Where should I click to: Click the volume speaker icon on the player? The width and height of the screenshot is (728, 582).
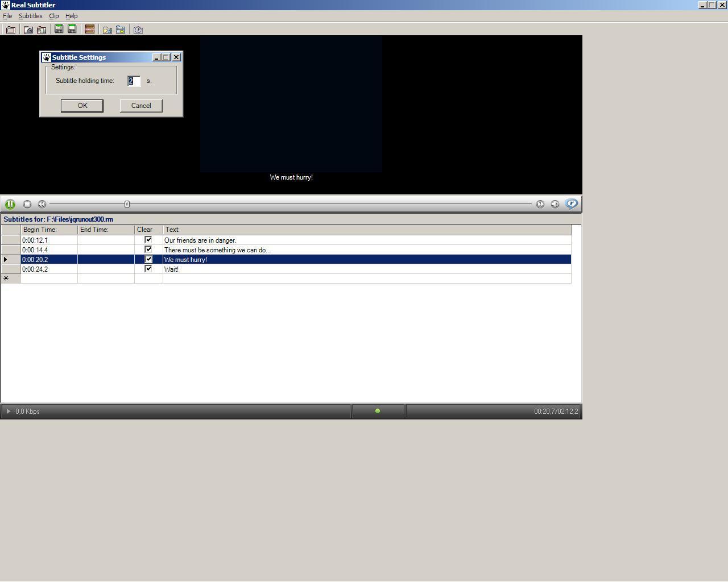(x=555, y=204)
